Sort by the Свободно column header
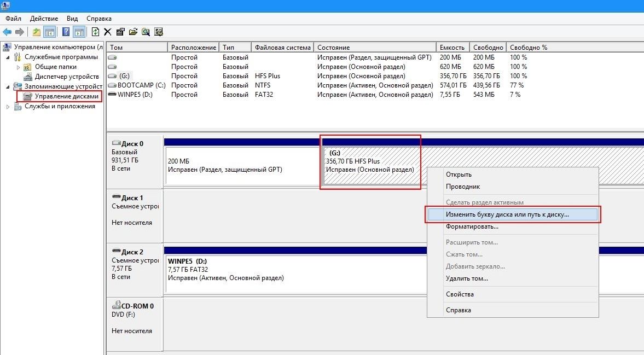644x355 pixels. point(488,47)
